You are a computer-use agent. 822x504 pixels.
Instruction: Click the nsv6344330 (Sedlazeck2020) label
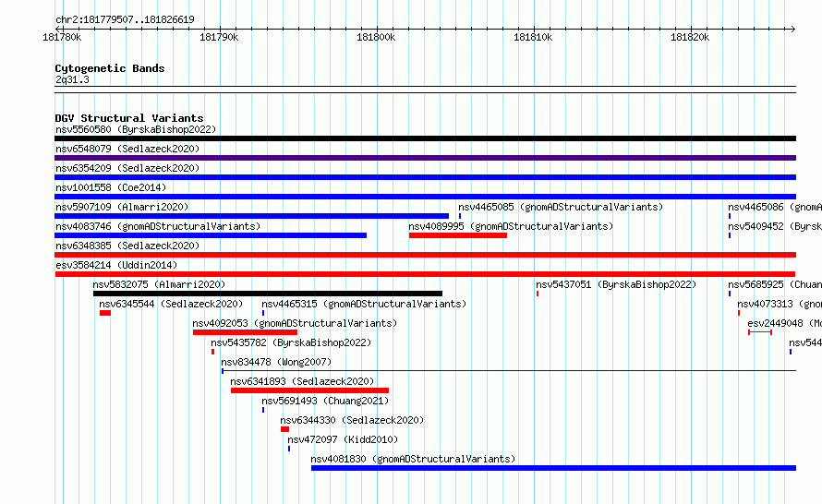[352, 420]
